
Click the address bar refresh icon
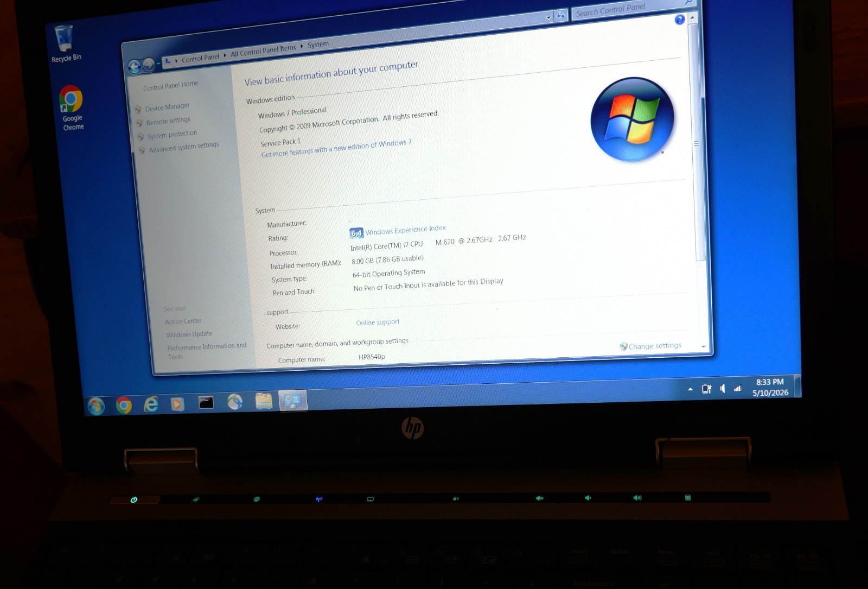[561, 15]
